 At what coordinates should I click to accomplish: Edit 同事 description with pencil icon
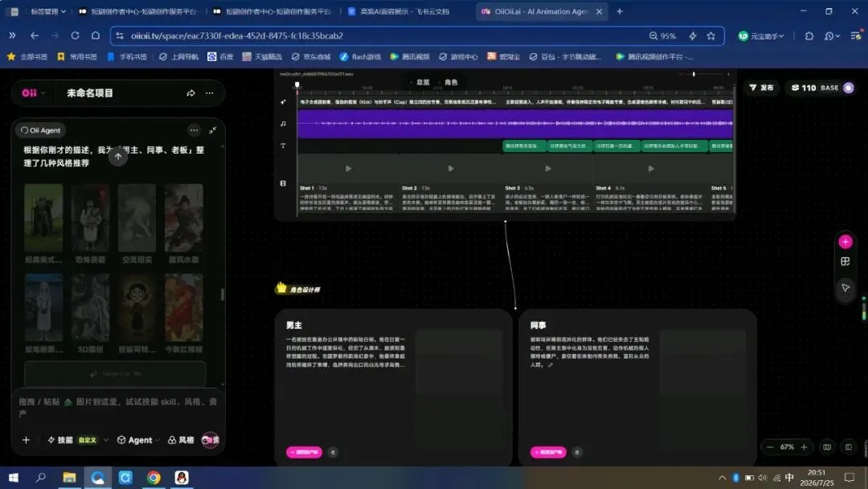tap(551, 365)
